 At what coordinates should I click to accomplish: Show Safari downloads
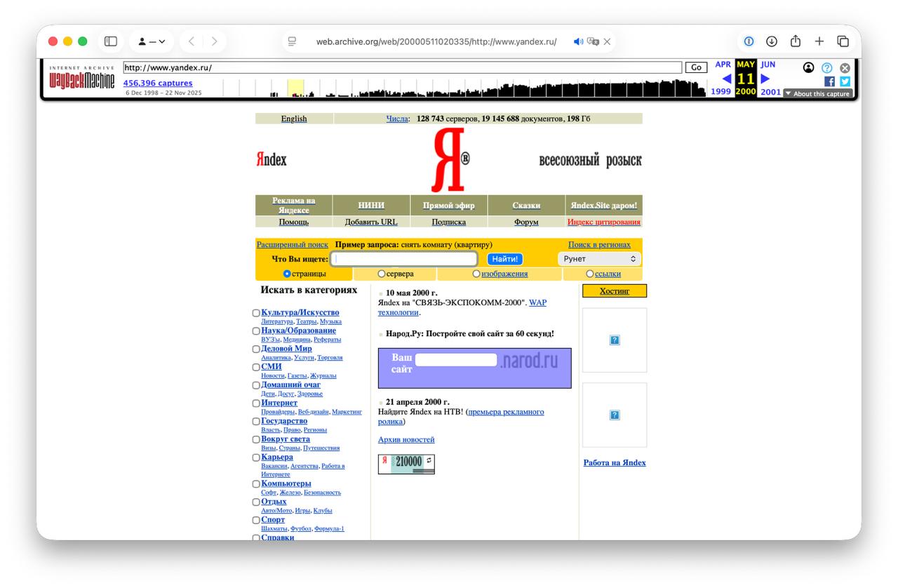coord(772,41)
